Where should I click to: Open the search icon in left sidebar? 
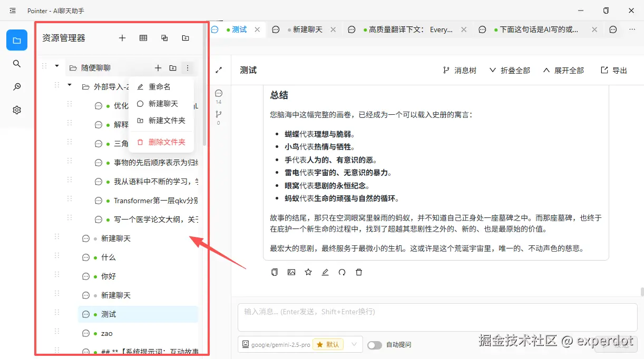pyautogui.click(x=17, y=64)
